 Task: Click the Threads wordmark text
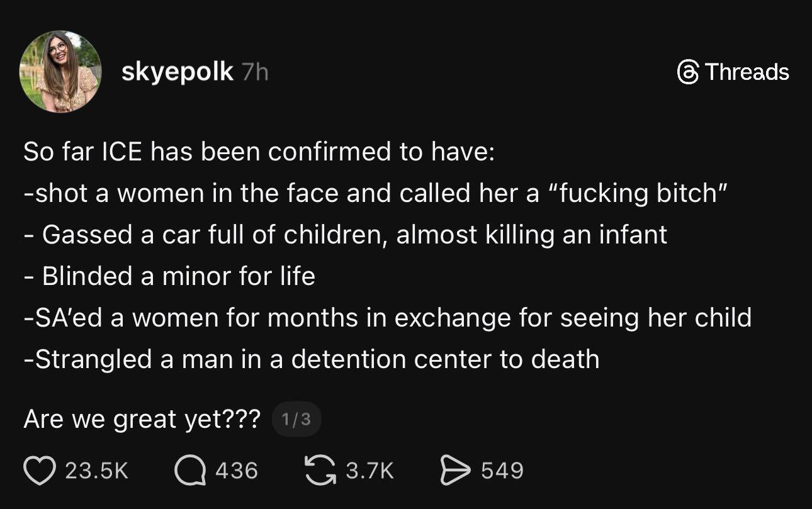point(747,72)
